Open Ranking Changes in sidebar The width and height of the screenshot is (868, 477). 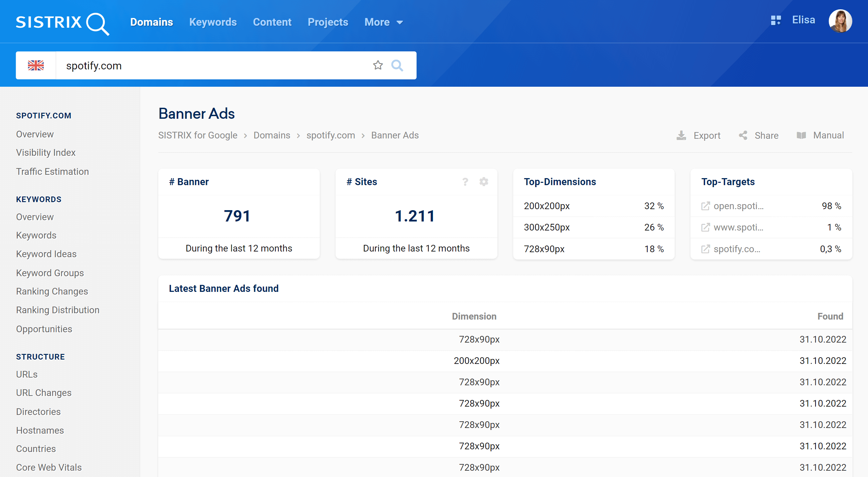click(x=52, y=292)
